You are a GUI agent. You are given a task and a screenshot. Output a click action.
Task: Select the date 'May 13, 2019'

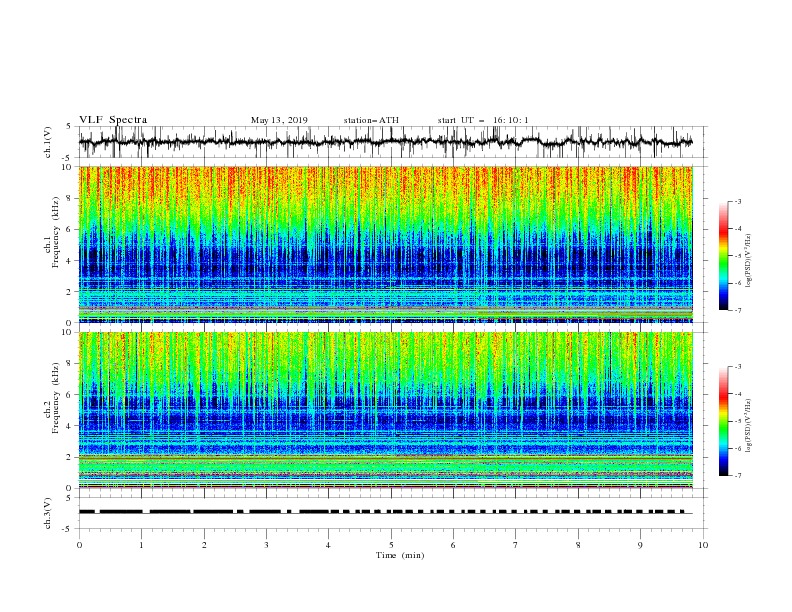[279, 120]
